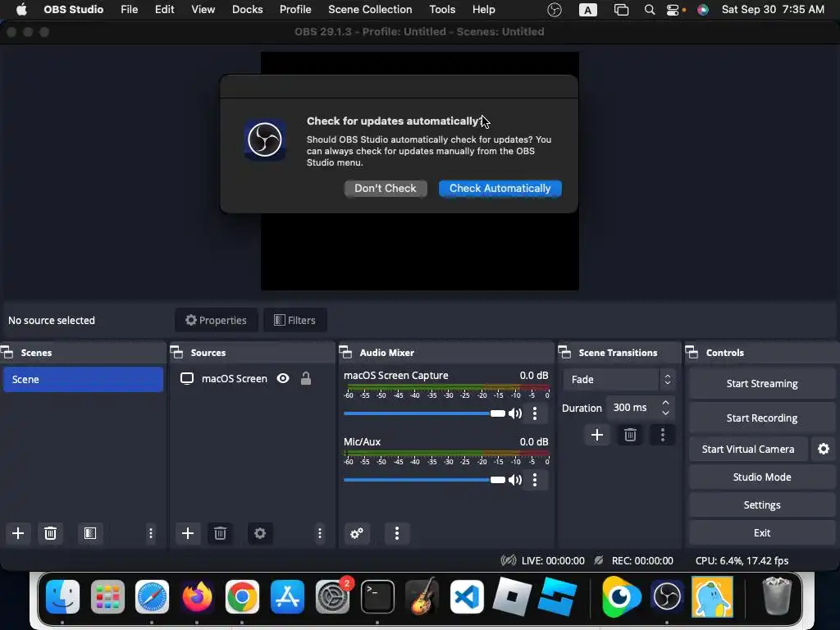The image size is (840, 630).
Task: Undock the Controls panel icon
Action: (692, 352)
